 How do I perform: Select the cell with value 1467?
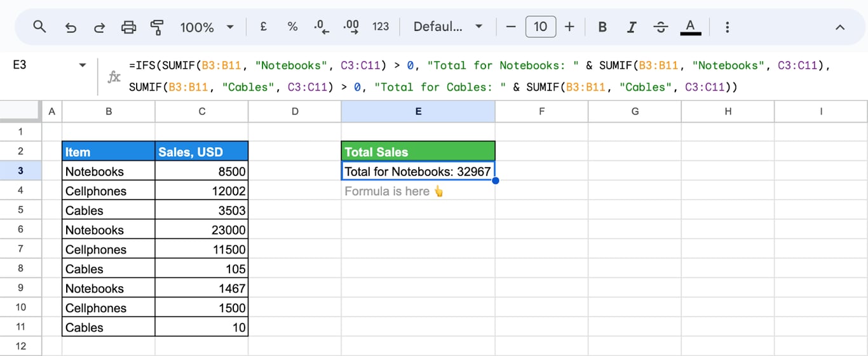tap(201, 289)
